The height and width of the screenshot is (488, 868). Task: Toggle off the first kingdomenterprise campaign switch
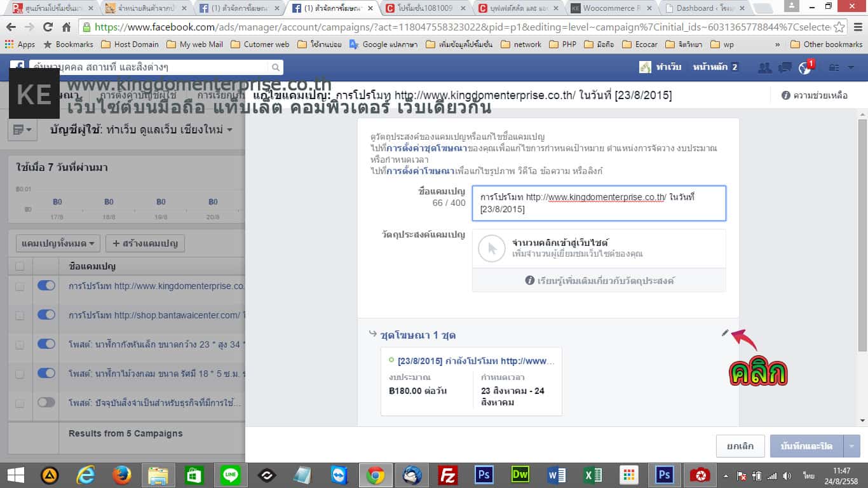(46, 286)
